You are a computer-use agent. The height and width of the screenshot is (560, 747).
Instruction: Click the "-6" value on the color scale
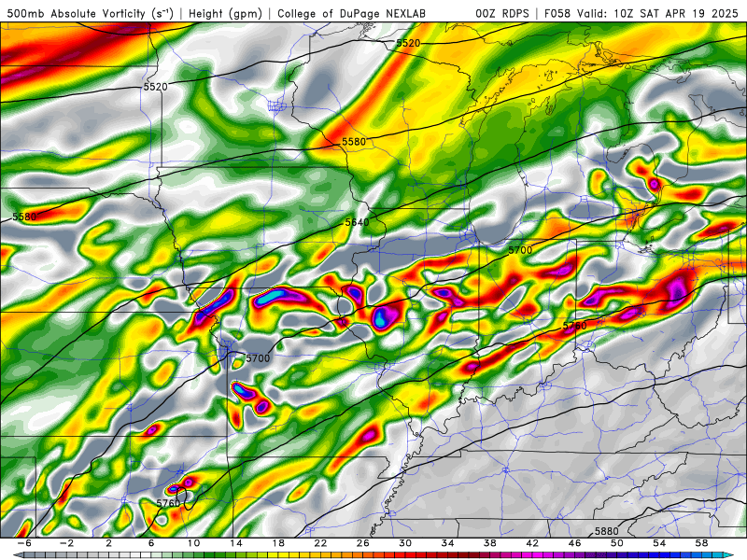click(x=24, y=543)
